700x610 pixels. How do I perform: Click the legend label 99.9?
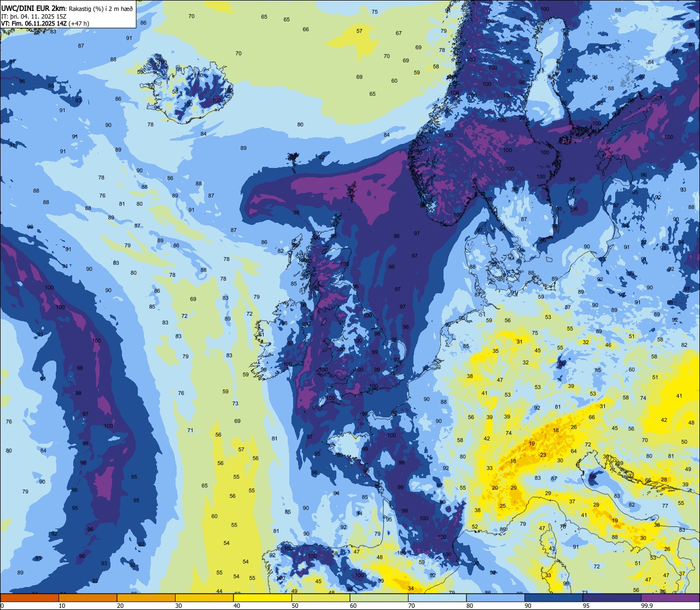point(647,606)
